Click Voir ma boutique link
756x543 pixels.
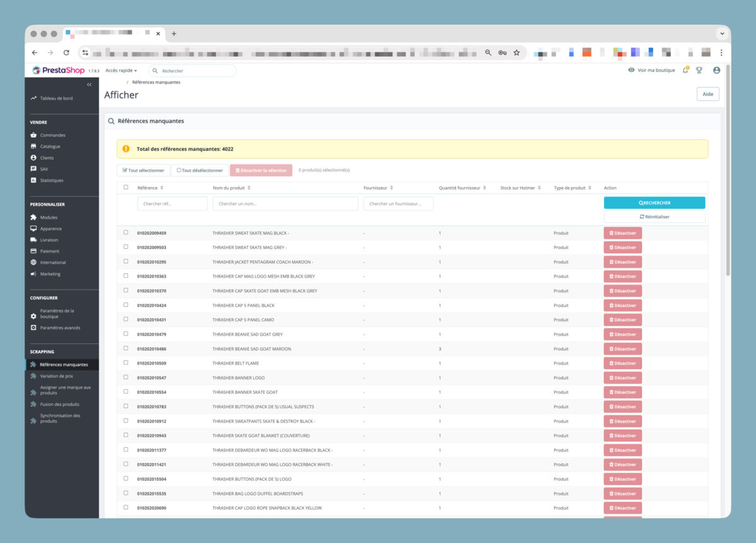[x=651, y=71]
